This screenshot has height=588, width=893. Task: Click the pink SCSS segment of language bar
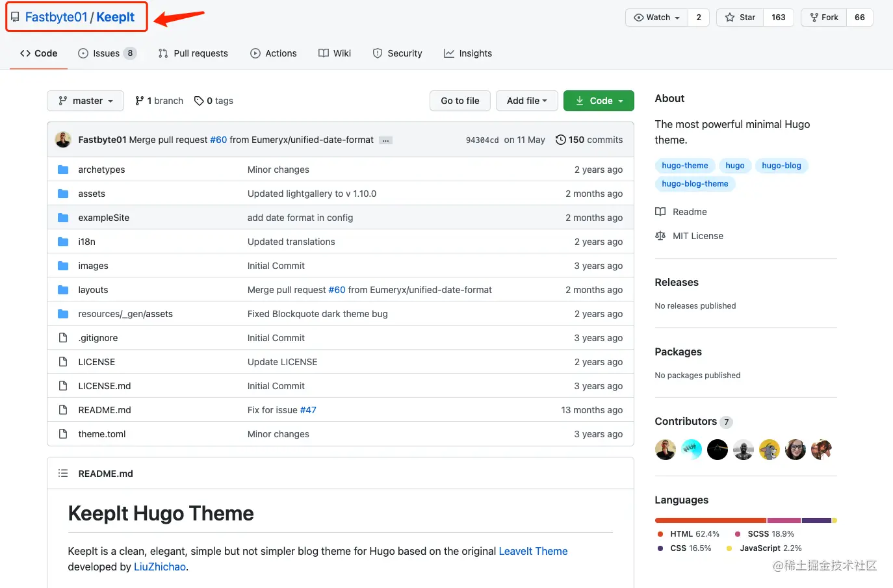coord(784,520)
